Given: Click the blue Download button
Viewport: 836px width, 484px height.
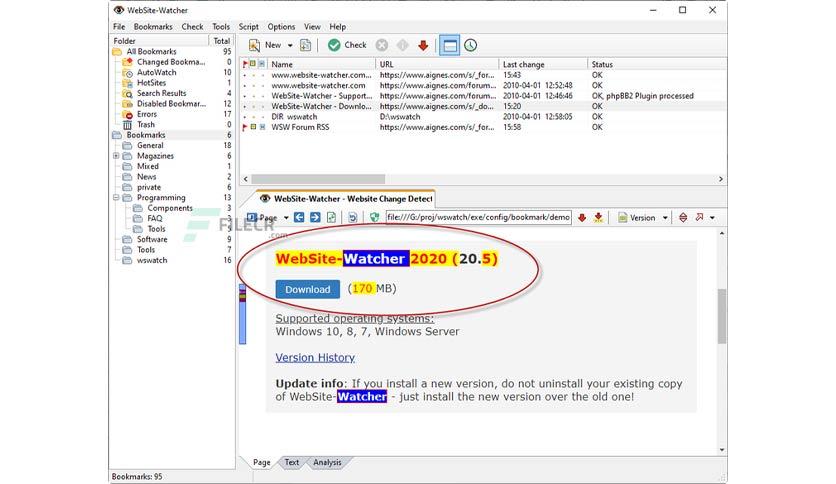Looking at the screenshot, I should pyautogui.click(x=308, y=289).
